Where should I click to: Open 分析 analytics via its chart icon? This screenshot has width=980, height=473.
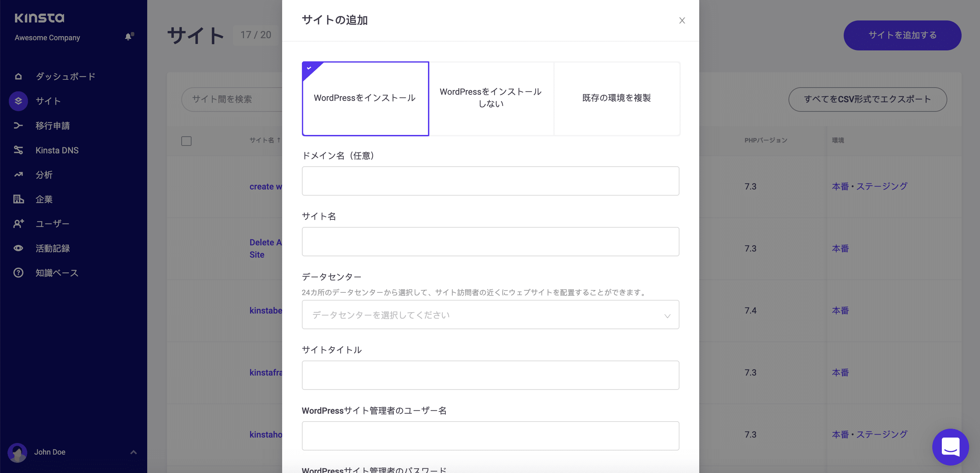click(18, 175)
